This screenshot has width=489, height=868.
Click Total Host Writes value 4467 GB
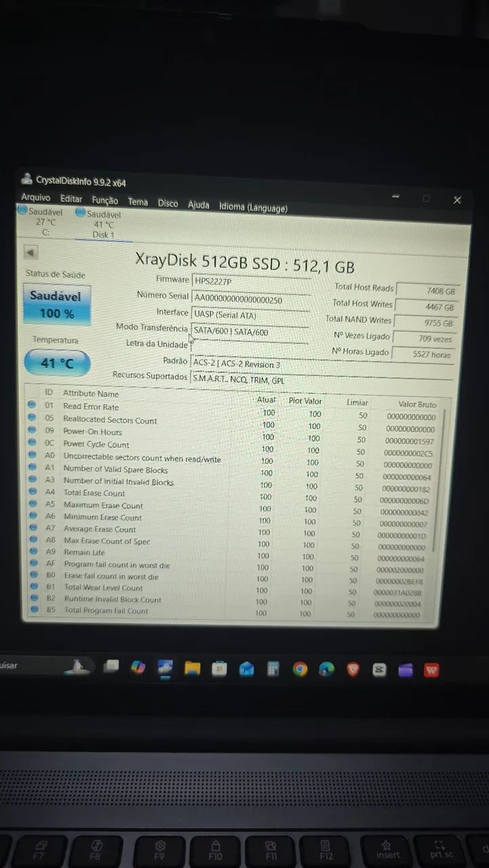426,307
